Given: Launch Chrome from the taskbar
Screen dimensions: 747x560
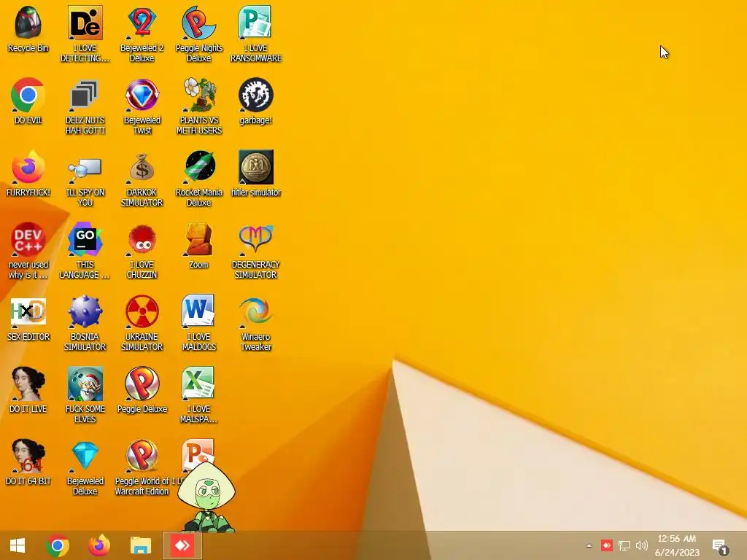Looking at the screenshot, I should pyautogui.click(x=58, y=545).
